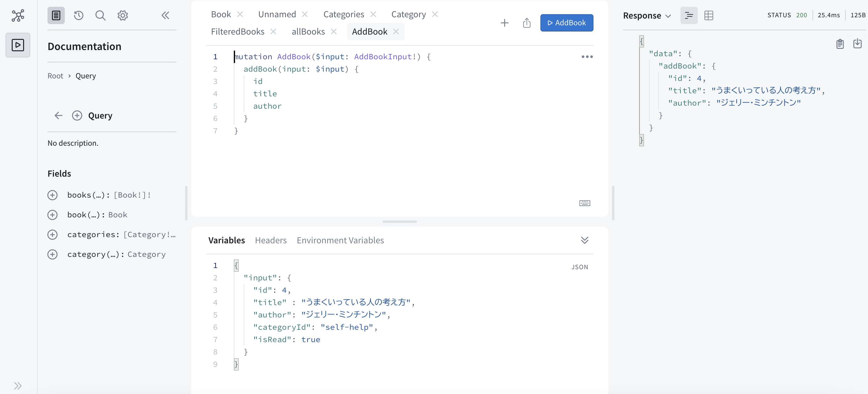Add the book field to operation

tap(52, 215)
